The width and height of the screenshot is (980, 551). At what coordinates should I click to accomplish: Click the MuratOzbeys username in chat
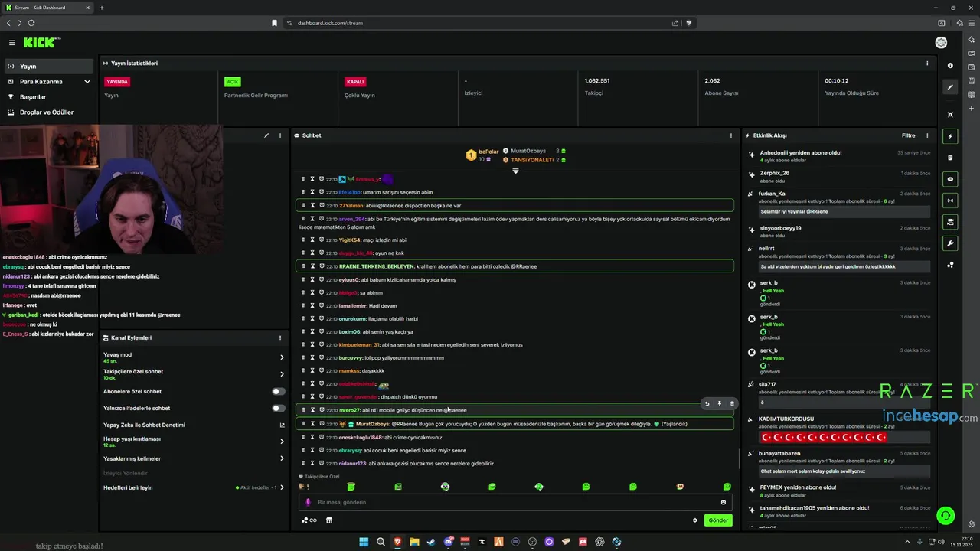[x=373, y=424]
